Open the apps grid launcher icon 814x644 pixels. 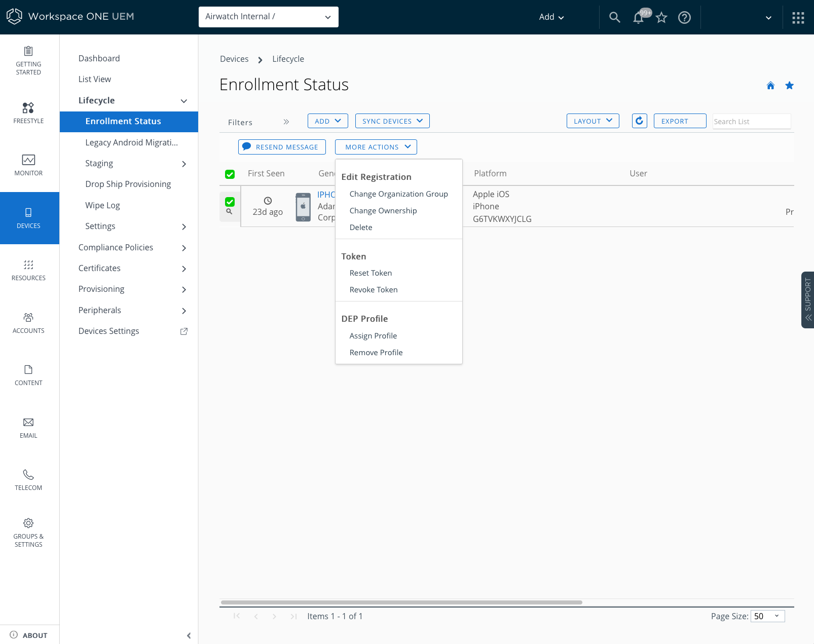(x=798, y=18)
